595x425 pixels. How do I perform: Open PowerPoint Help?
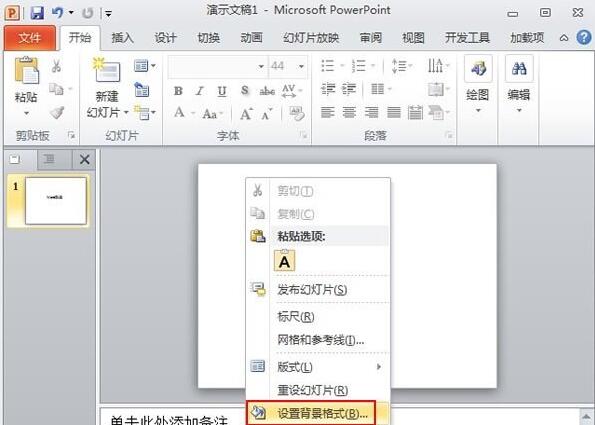[584, 37]
